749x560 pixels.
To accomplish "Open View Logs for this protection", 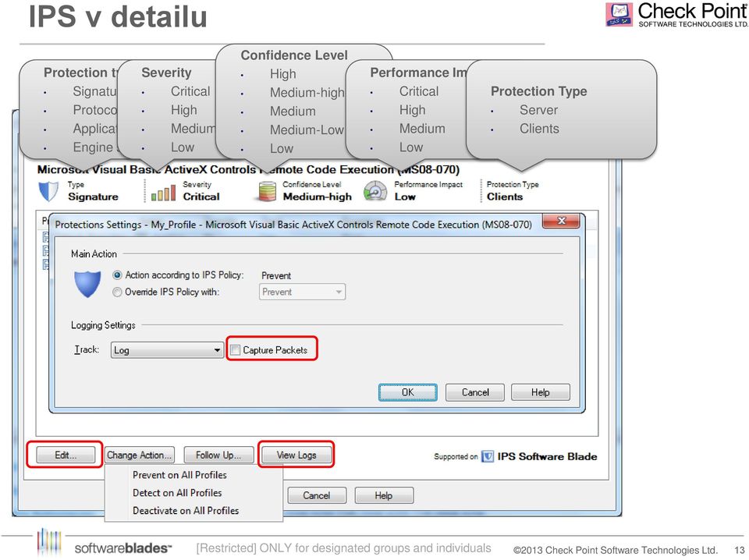I will 296,455.
